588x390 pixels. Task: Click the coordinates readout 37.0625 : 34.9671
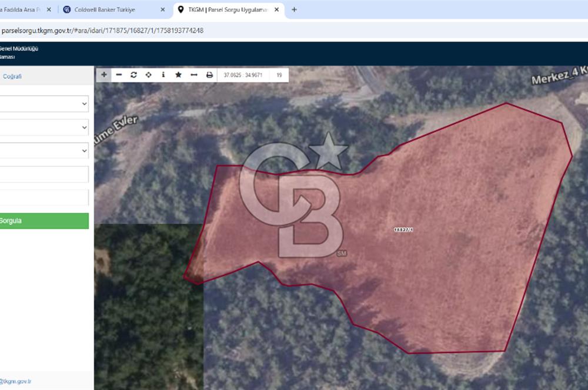[x=243, y=75]
